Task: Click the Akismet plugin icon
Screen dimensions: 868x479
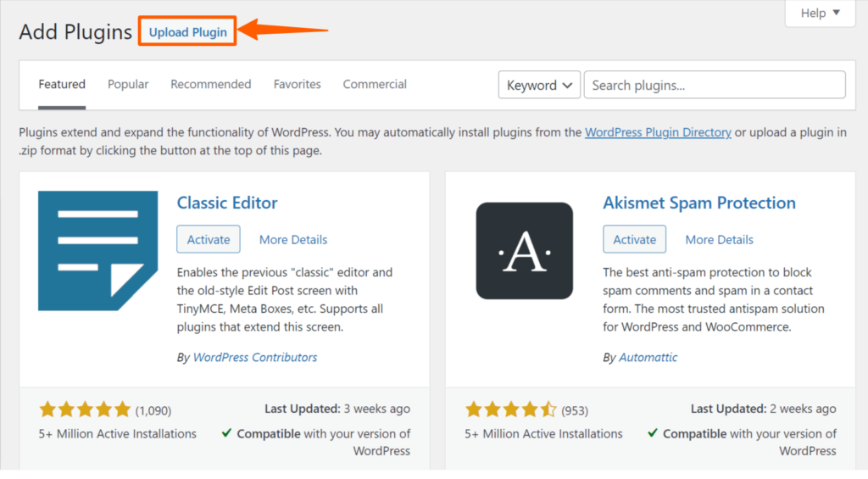Action: 524,251
